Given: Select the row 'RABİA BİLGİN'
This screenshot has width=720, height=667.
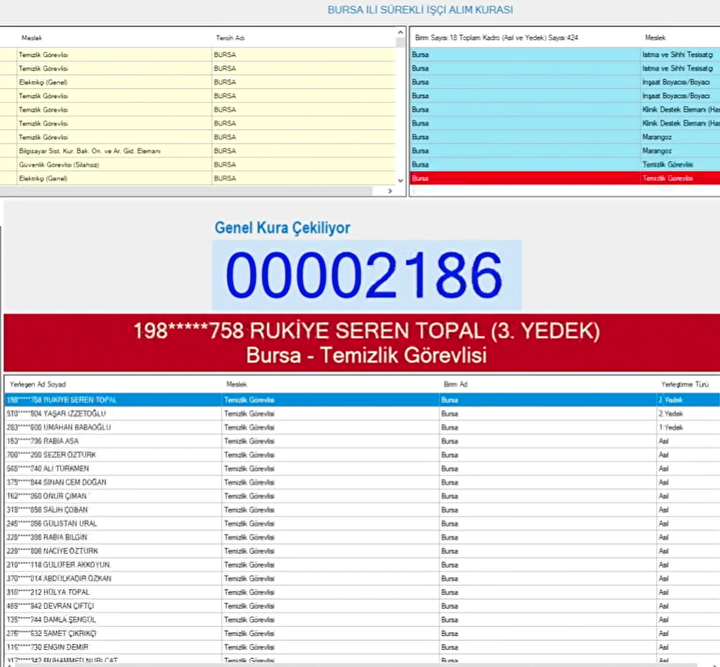Looking at the screenshot, I should 362,538.
